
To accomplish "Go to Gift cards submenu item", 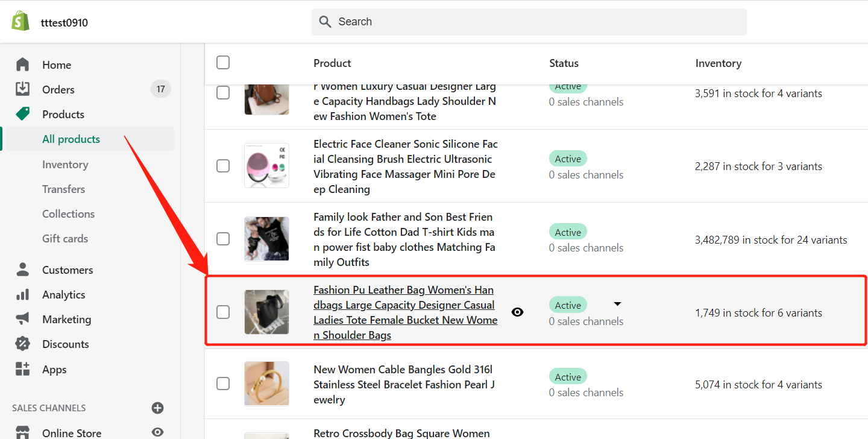I will pos(65,238).
